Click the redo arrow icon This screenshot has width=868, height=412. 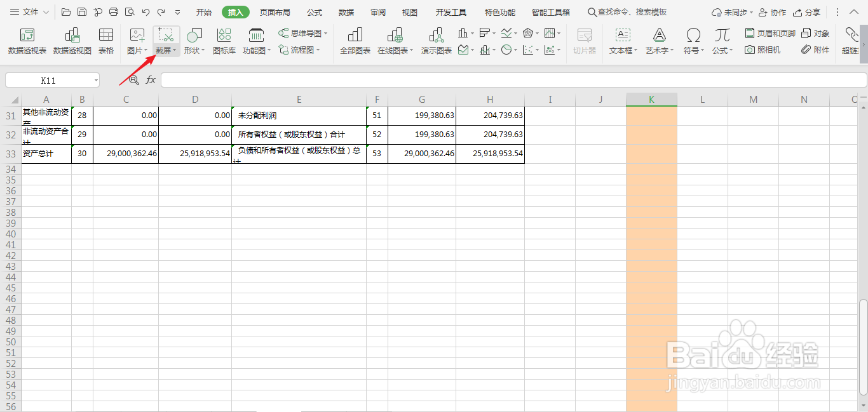pyautogui.click(x=161, y=12)
